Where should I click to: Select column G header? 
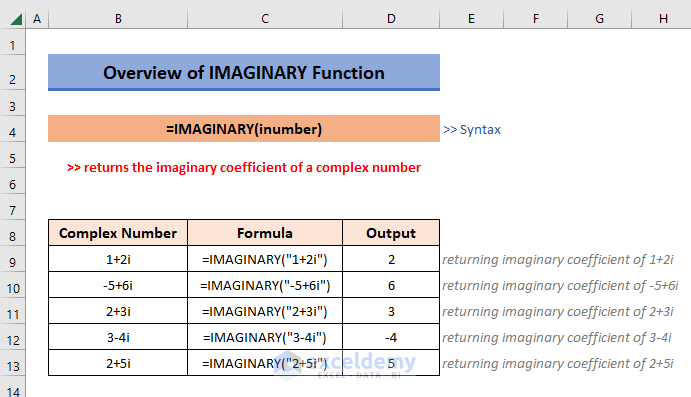(599, 19)
